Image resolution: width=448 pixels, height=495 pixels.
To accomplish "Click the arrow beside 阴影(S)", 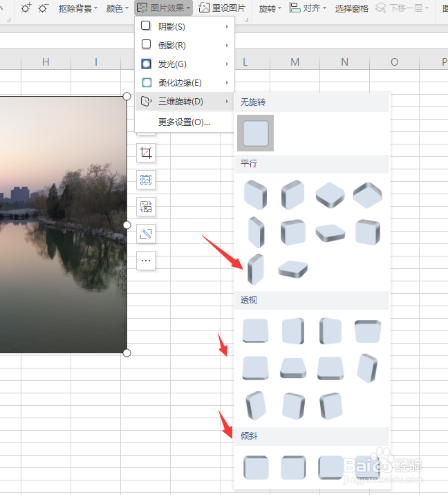I will pos(227,26).
